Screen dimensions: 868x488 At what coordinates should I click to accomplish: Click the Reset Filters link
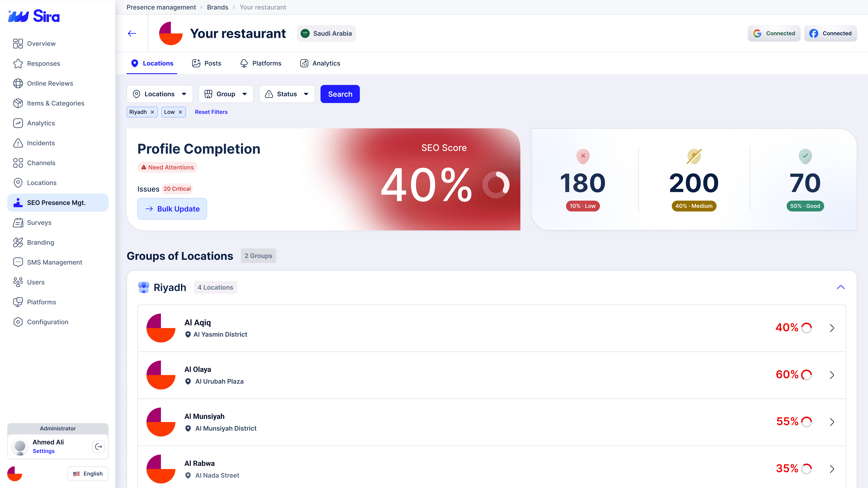pos(211,112)
